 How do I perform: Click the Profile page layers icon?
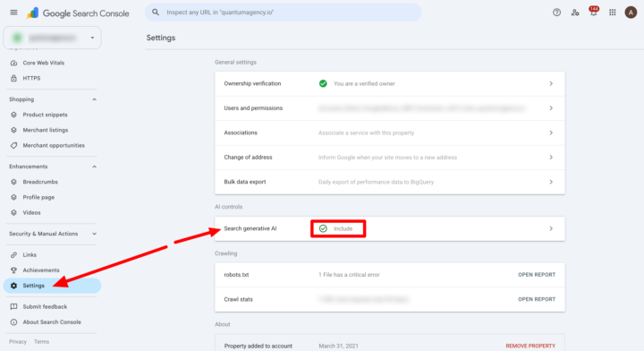point(14,197)
